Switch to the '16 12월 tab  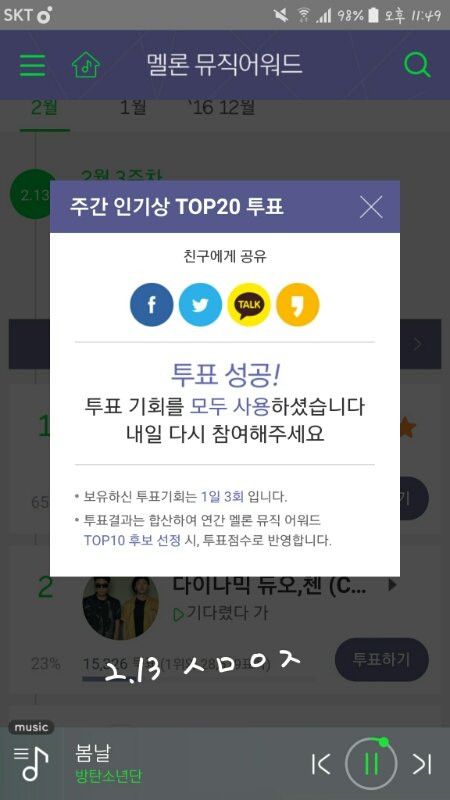click(x=220, y=108)
